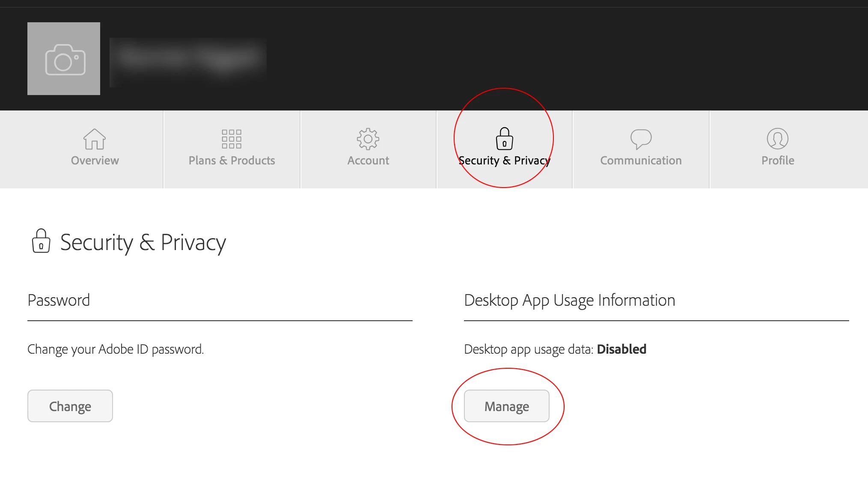Click the Password section heading
This screenshot has height=483, width=868.
point(59,301)
